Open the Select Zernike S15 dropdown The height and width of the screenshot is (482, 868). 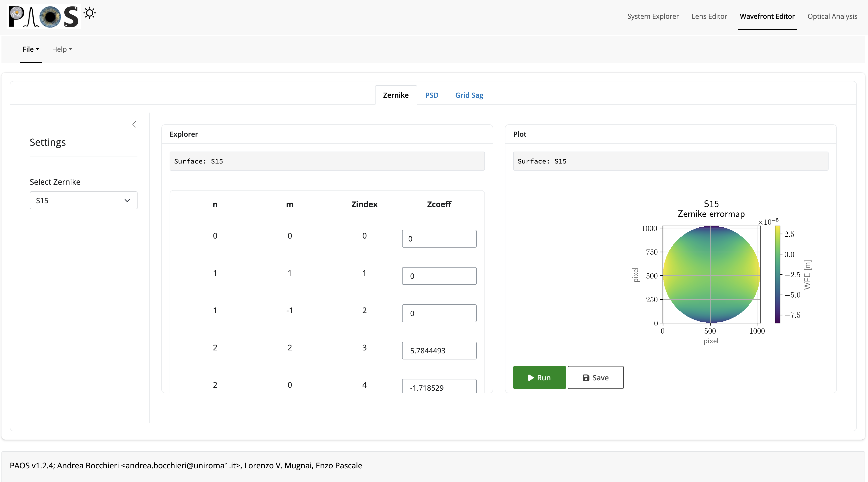point(83,201)
